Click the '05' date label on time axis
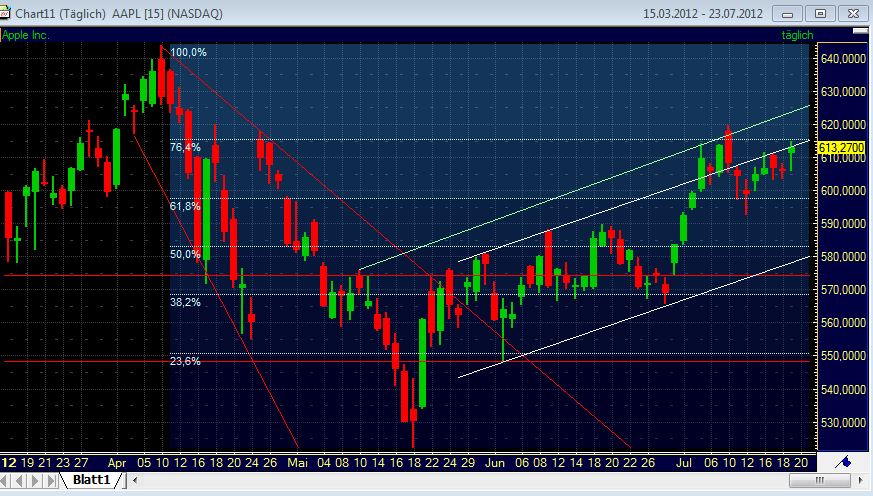The height and width of the screenshot is (496, 873). pyautogui.click(x=144, y=463)
